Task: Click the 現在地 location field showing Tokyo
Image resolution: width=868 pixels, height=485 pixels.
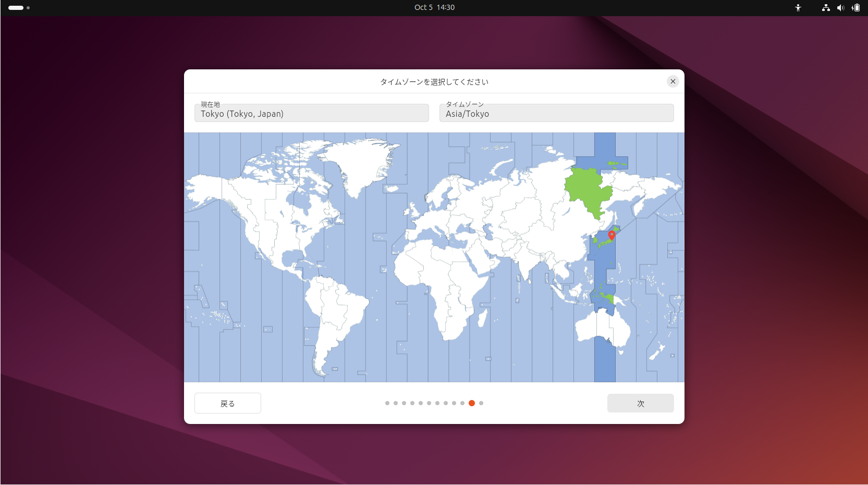Action: tap(311, 113)
